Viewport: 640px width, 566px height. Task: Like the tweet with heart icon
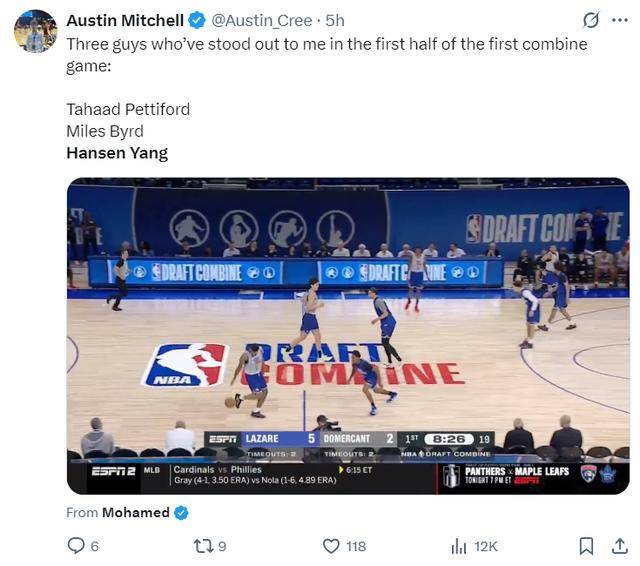[331, 546]
